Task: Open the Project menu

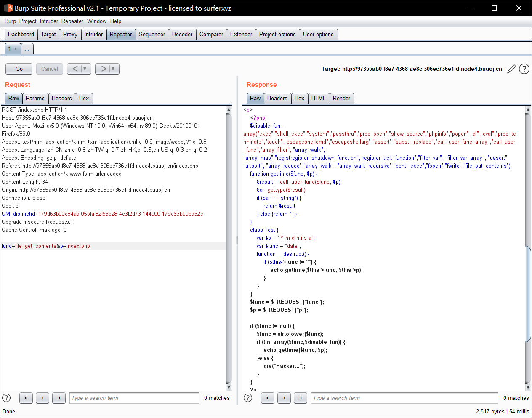Action: tap(28, 21)
